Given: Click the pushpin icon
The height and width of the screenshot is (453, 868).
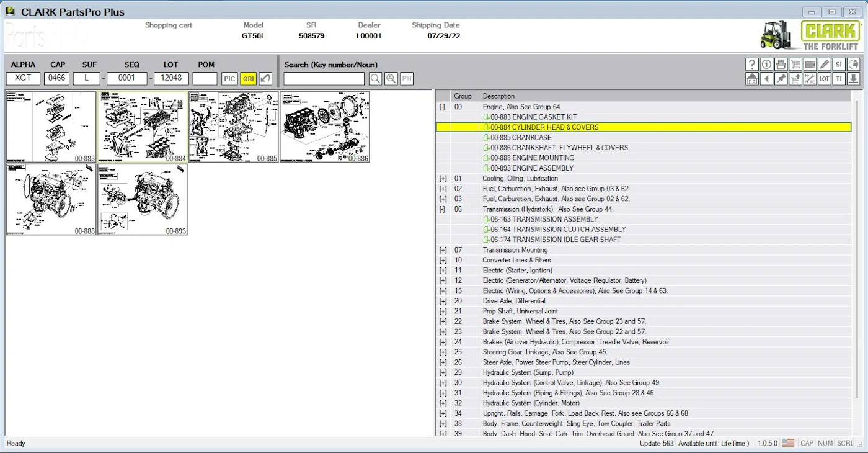Looking at the screenshot, I should point(781,79).
